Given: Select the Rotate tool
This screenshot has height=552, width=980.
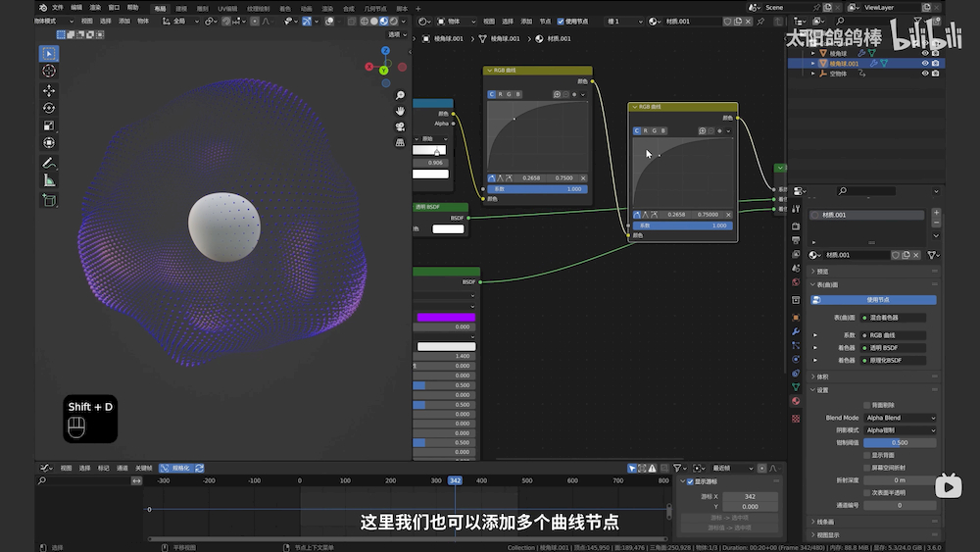Looking at the screenshot, I should tap(49, 108).
